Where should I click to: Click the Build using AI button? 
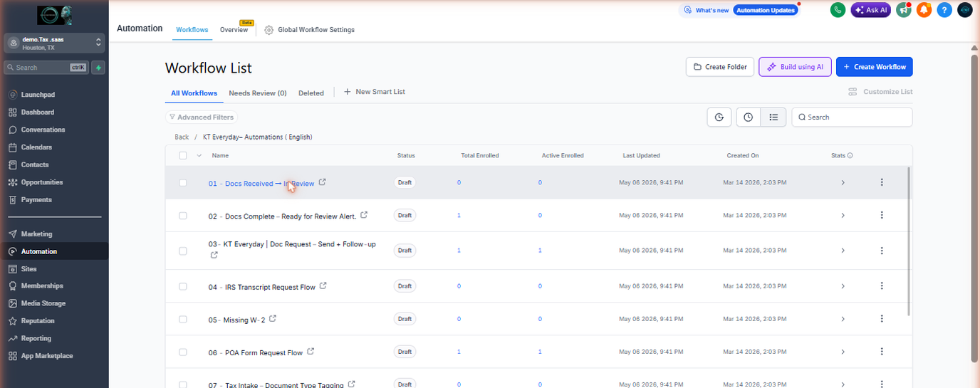coord(795,67)
